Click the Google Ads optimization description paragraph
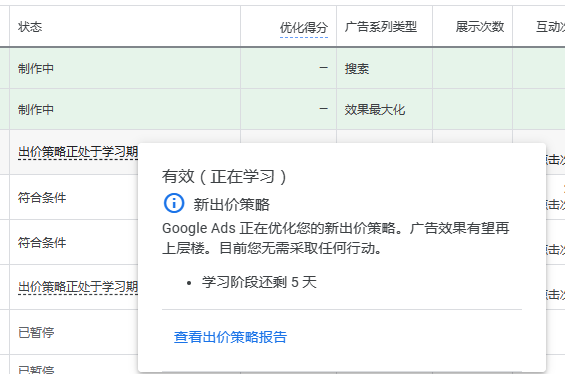The width and height of the screenshot is (565, 374). (335, 238)
